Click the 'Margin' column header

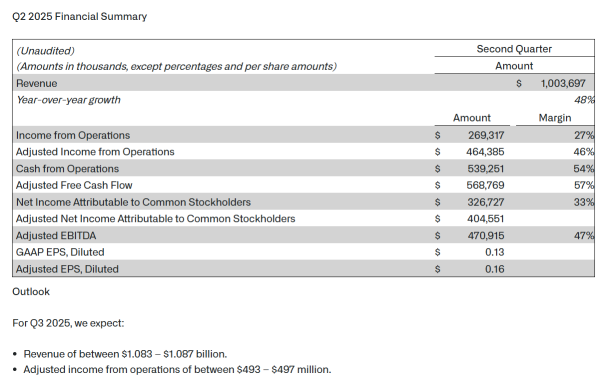pyautogui.click(x=555, y=118)
